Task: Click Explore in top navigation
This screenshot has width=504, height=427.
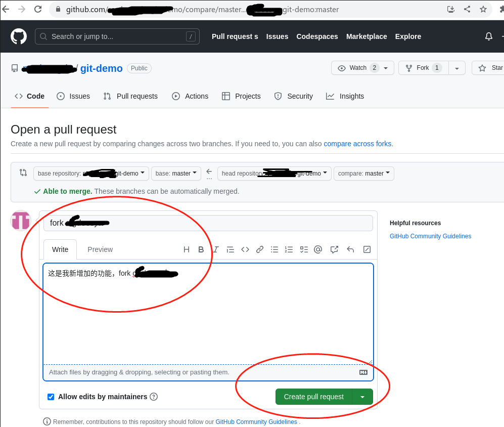Action: click(408, 36)
